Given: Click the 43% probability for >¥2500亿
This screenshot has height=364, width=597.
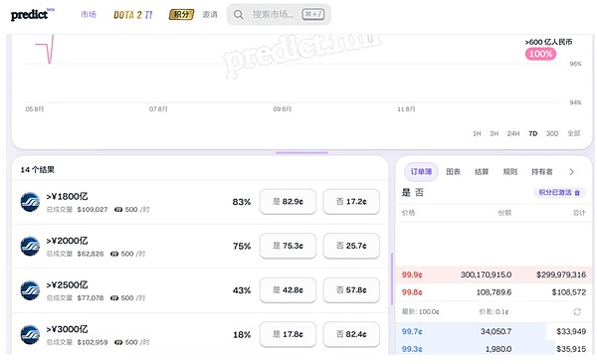Looking at the screenshot, I should (242, 290).
